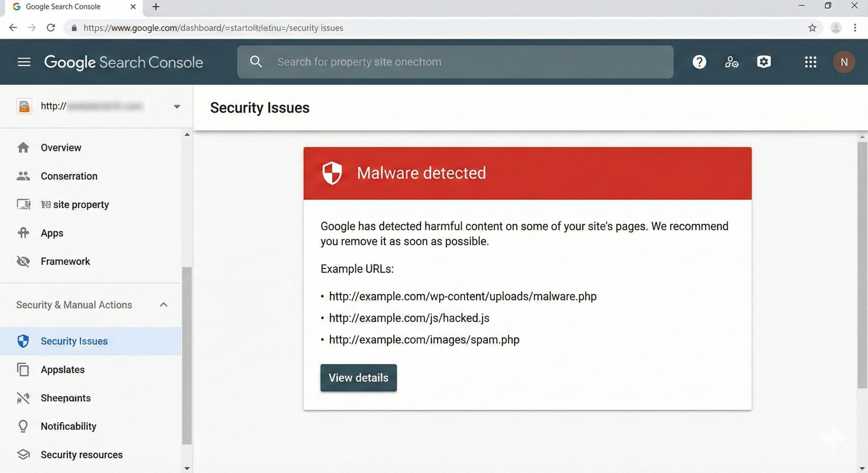
Task: Collapse the Security & Manual Actions section
Action: point(164,305)
